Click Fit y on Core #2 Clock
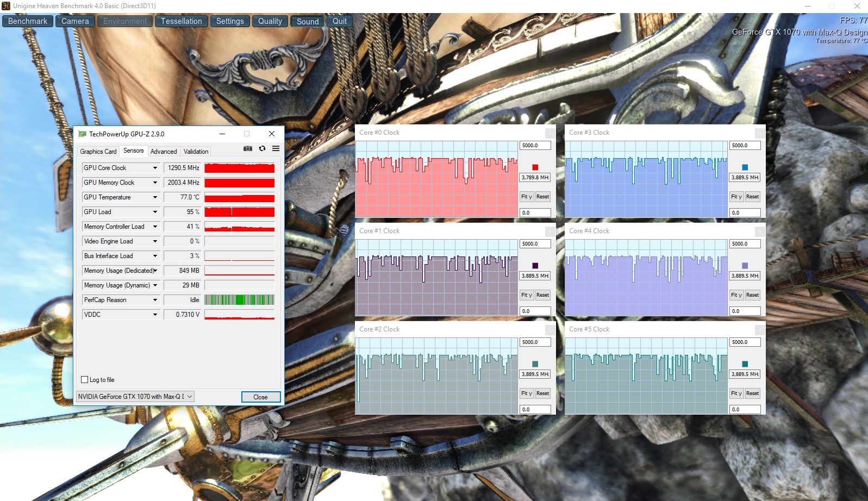This screenshot has height=501, width=868. (527, 393)
